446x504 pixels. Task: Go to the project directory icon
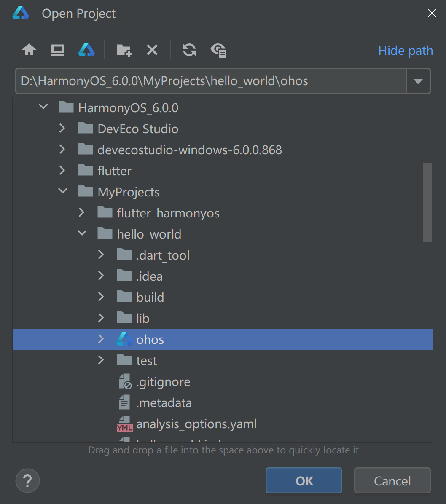86,50
